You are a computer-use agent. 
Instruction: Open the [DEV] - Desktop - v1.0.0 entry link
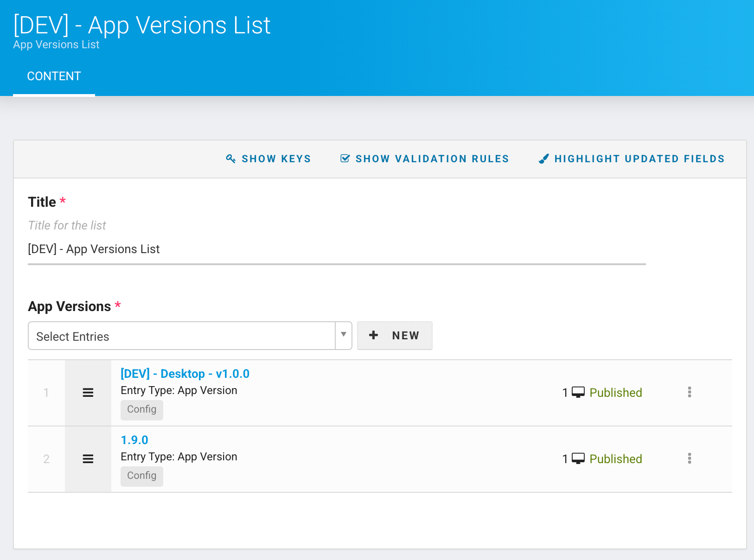[x=185, y=374]
